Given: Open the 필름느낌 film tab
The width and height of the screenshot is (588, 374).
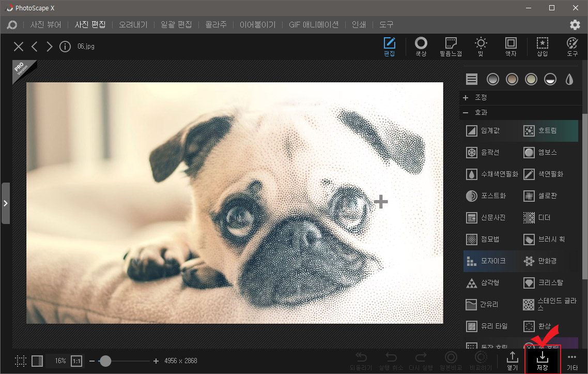Looking at the screenshot, I should [x=451, y=47].
